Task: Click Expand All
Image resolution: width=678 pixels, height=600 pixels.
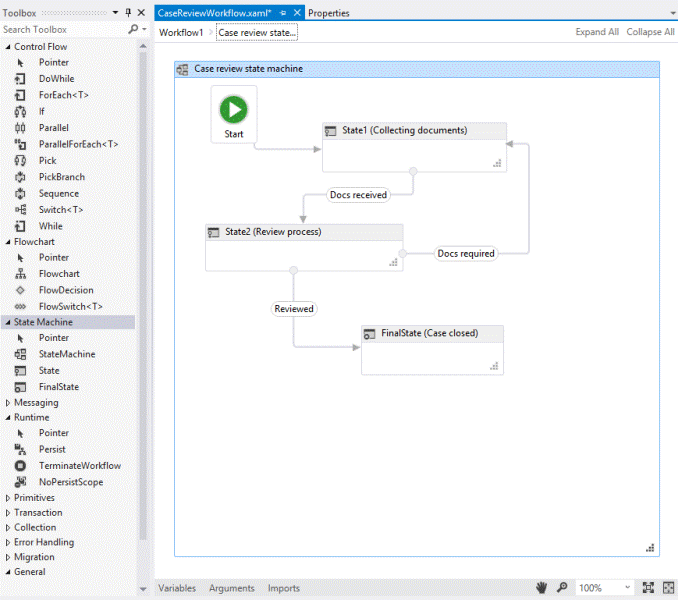Action: [x=597, y=32]
